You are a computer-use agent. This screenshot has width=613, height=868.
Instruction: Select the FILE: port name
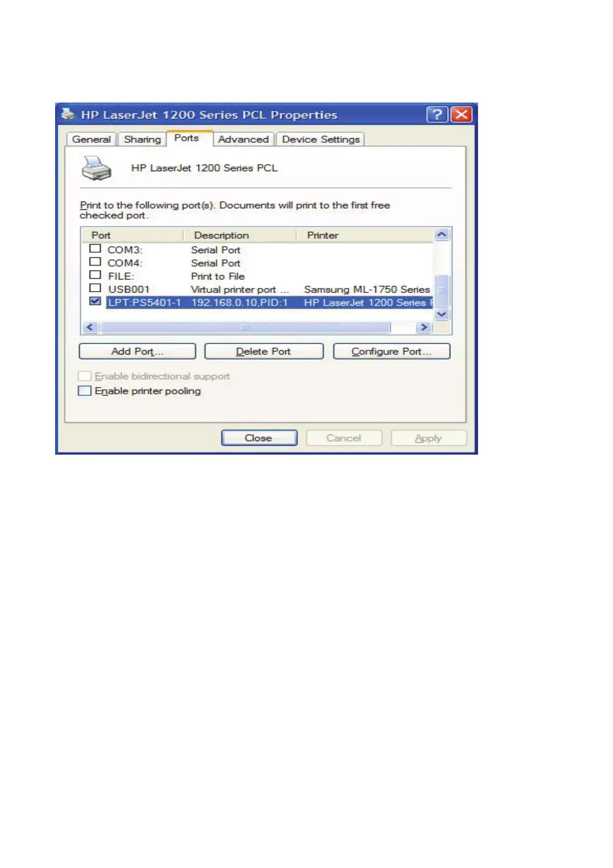click(121, 276)
